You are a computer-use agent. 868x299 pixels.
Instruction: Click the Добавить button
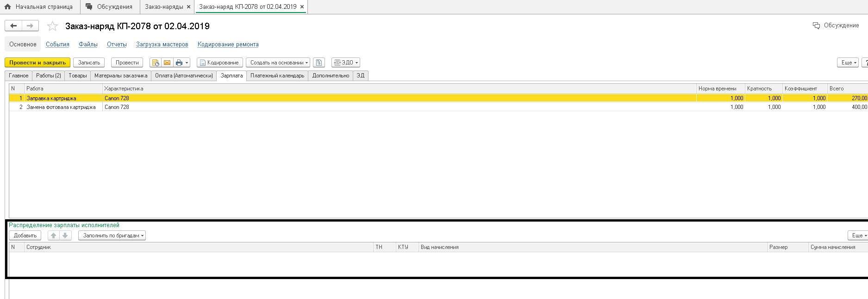[x=25, y=235]
